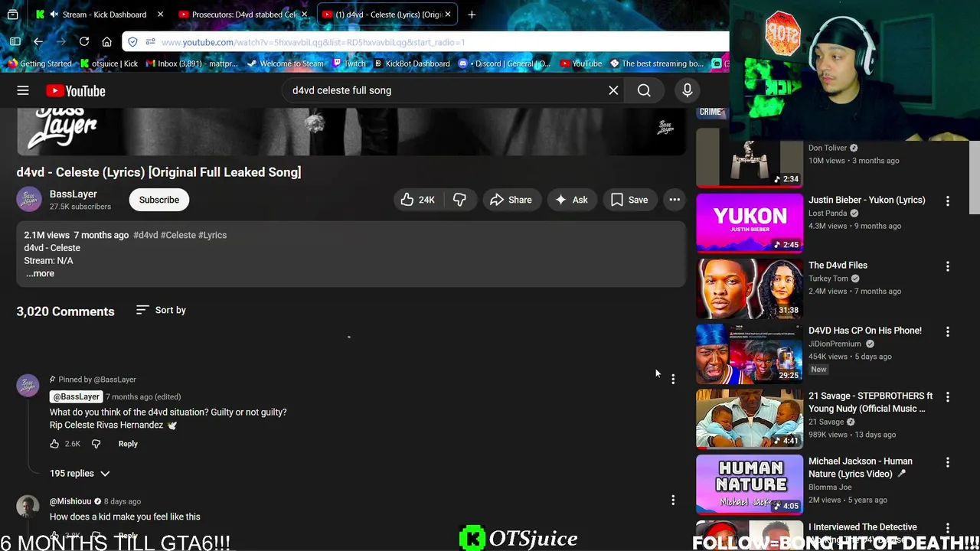Open 21 Savage STEPBROTHERS video title
The height and width of the screenshot is (551, 980).
(x=871, y=402)
